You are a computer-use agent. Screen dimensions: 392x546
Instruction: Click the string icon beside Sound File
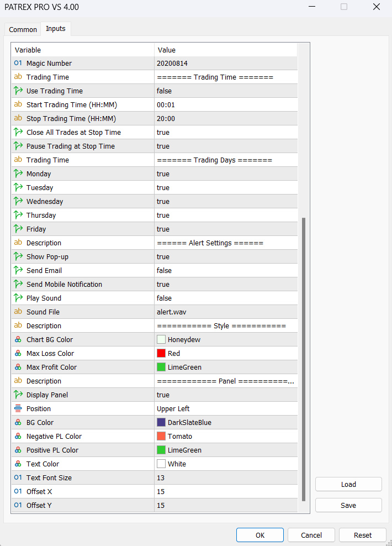(18, 311)
